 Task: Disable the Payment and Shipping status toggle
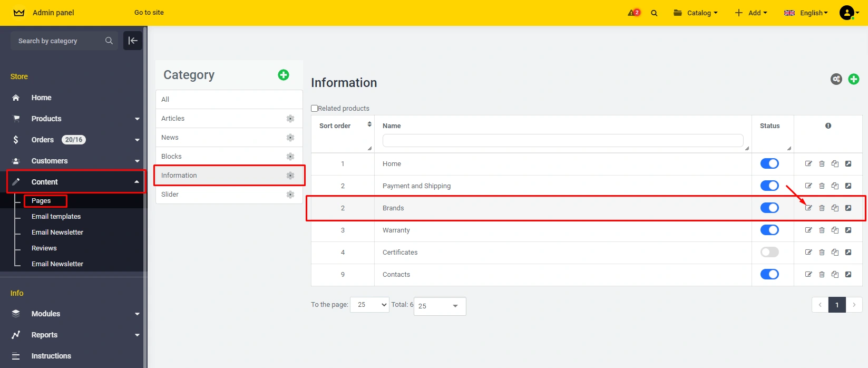point(769,186)
